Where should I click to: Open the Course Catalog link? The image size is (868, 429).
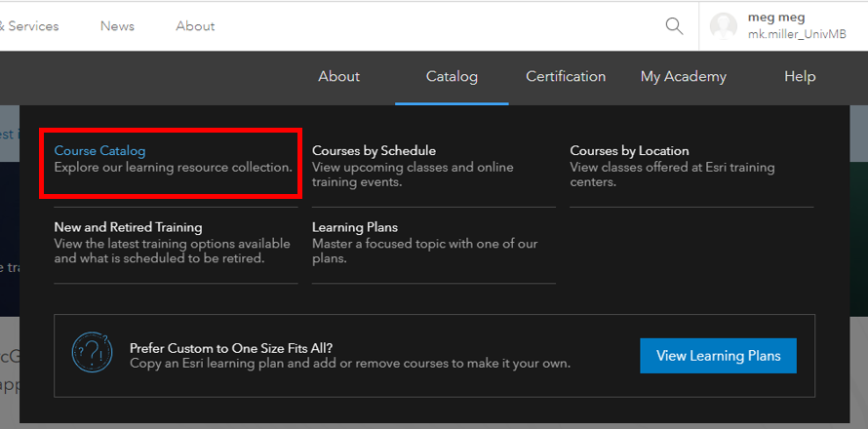[99, 151]
